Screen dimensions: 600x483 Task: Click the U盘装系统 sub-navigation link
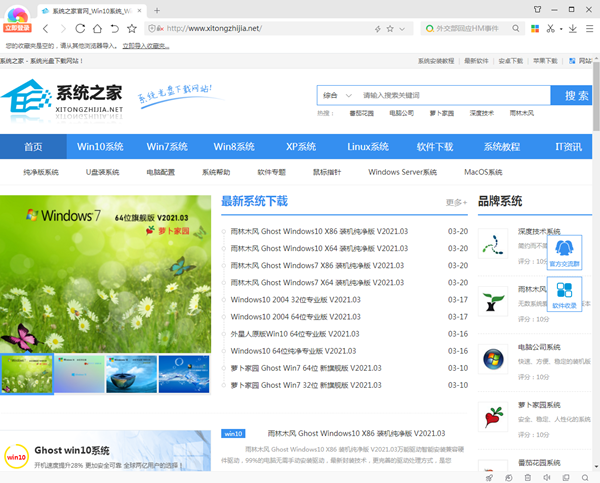[x=103, y=172]
